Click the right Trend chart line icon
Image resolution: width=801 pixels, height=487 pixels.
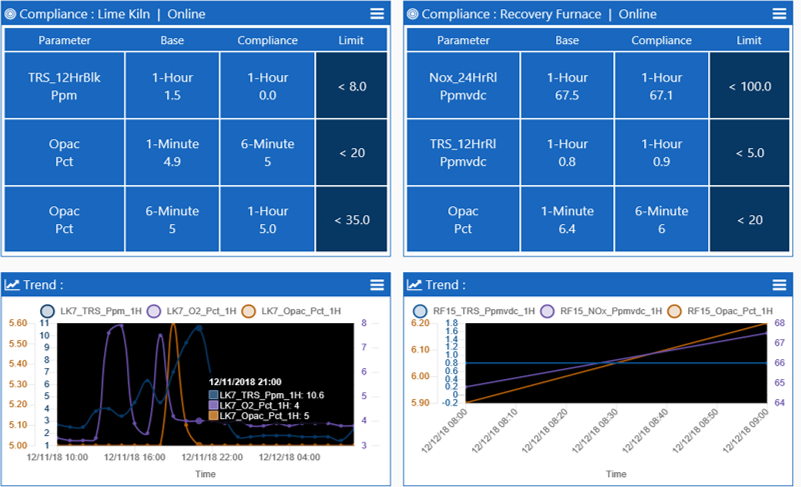[413, 285]
